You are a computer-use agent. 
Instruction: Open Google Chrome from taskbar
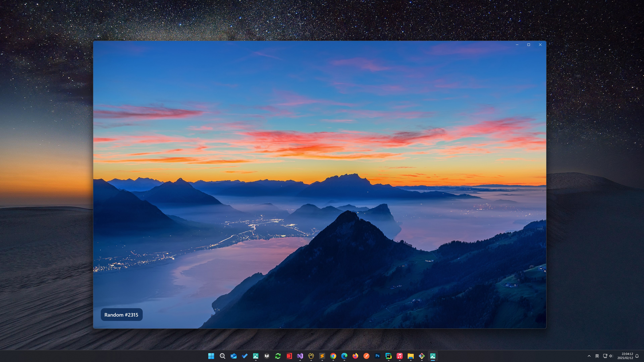[333, 356]
